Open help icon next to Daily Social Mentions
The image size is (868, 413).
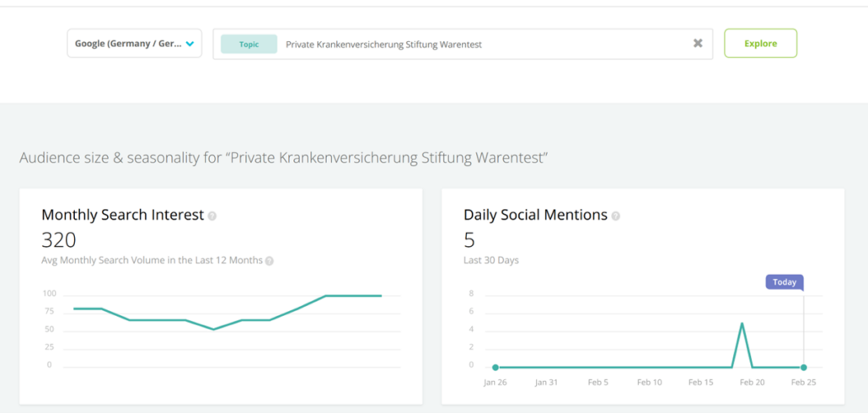pyautogui.click(x=615, y=216)
